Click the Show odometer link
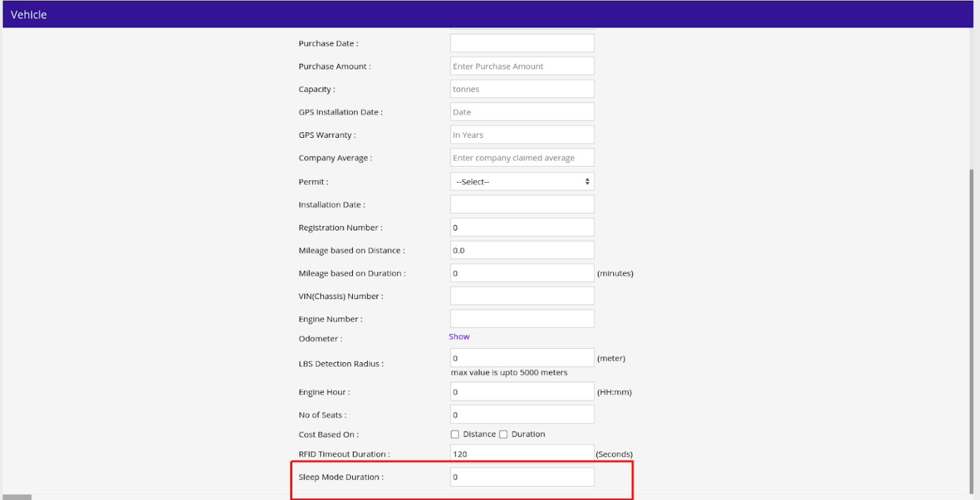This screenshot has height=500, width=980. click(x=459, y=337)
